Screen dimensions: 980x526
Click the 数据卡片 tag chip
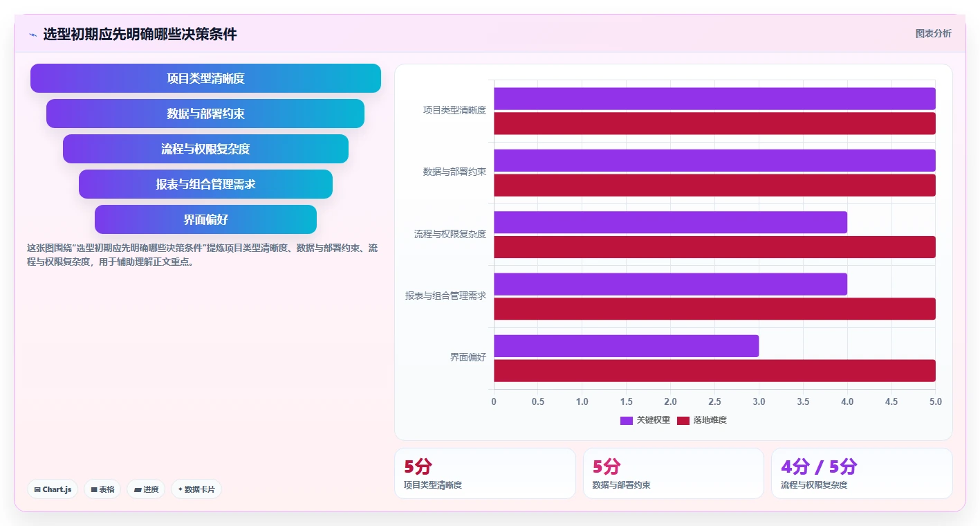(x=196, y=489)
